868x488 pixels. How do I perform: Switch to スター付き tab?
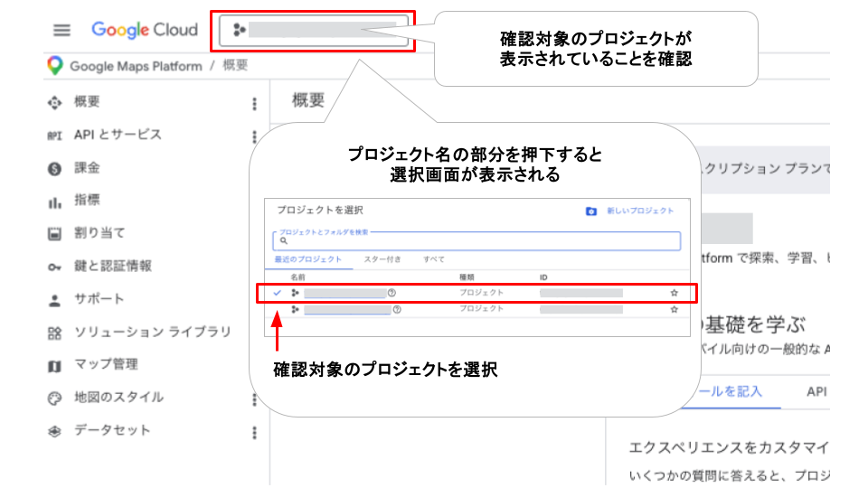(x=382, y=259)
